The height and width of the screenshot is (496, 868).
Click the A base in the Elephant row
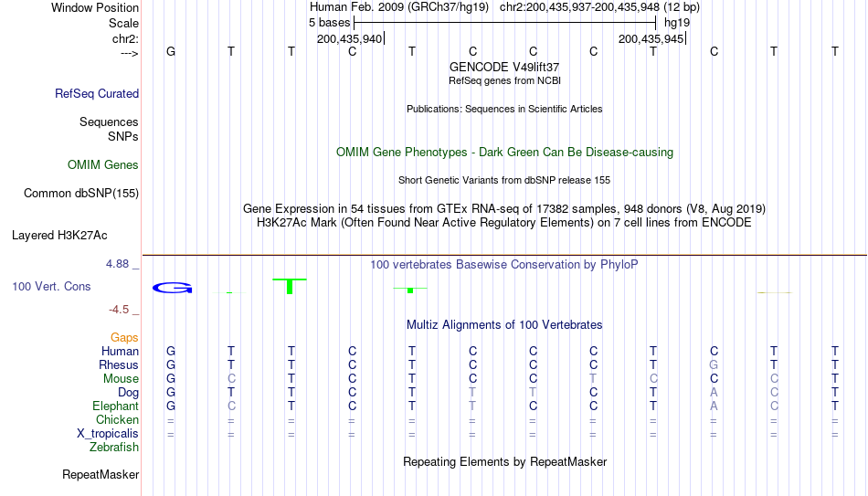715,406
